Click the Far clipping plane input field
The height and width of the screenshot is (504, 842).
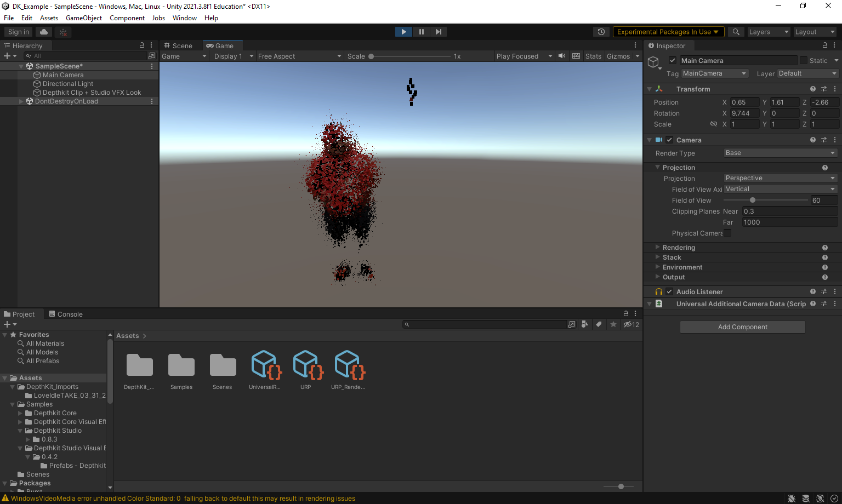pyautogui.click(x=789, y=222)
